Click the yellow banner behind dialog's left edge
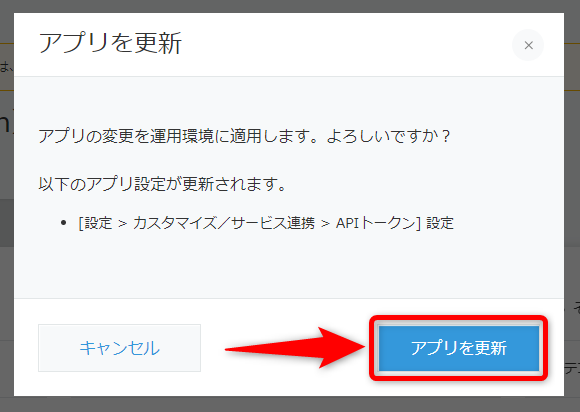This screenshot has height=412, width=580. tap(7, 67)
